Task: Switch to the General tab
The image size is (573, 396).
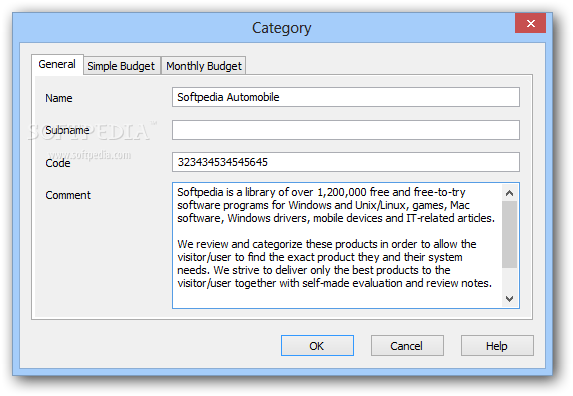Action: pos(57,65)
